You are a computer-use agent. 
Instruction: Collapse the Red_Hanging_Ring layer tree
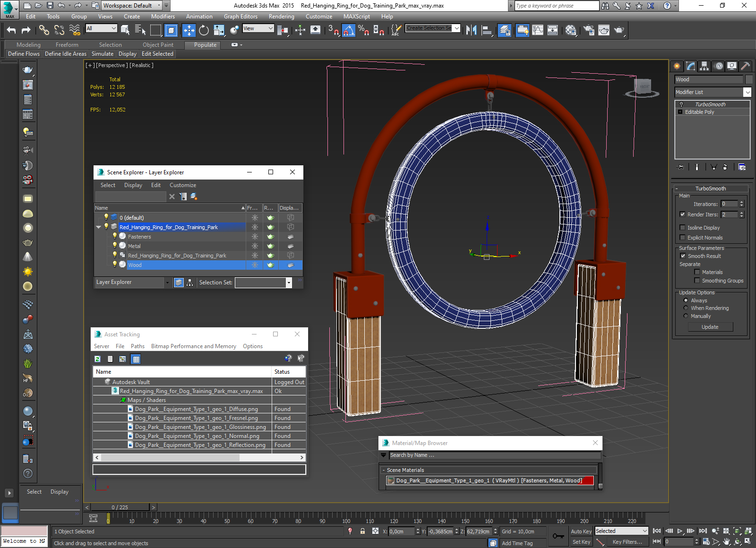point(99,227)
